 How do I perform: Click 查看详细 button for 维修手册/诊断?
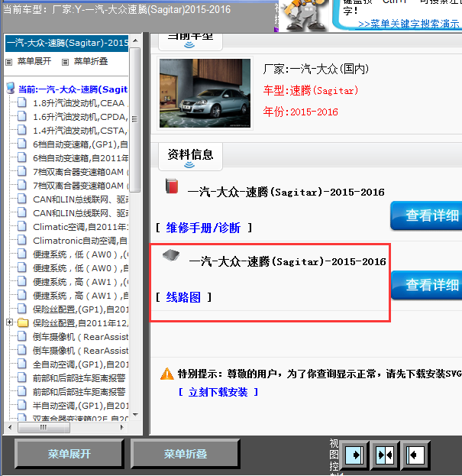(427, 215)
